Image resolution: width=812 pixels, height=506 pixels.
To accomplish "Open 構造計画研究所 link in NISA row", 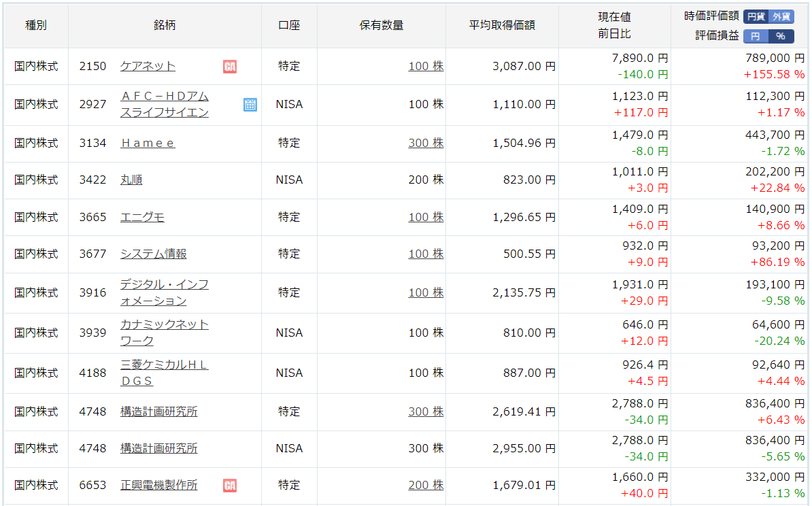I will tap(158, 448).
